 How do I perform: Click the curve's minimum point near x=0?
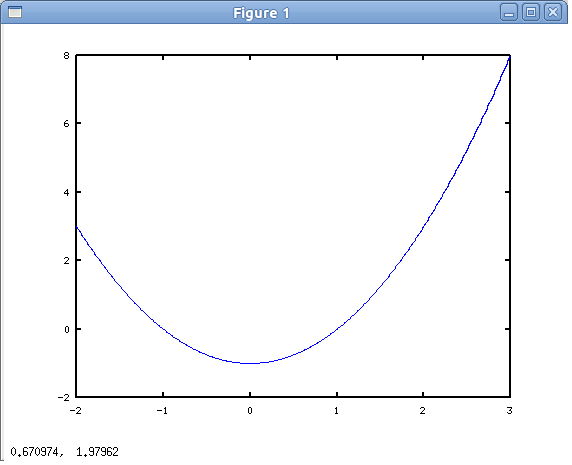coord(250,363)
